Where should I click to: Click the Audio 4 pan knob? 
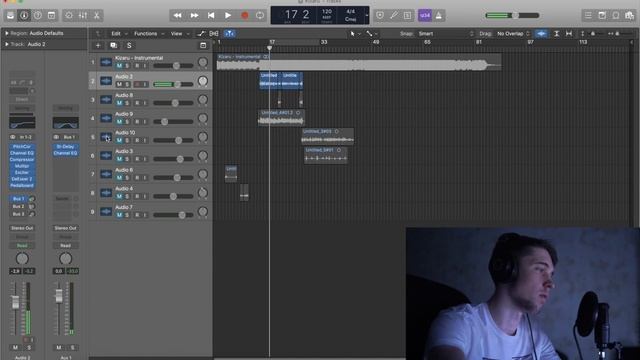click(x=202, y=193)
